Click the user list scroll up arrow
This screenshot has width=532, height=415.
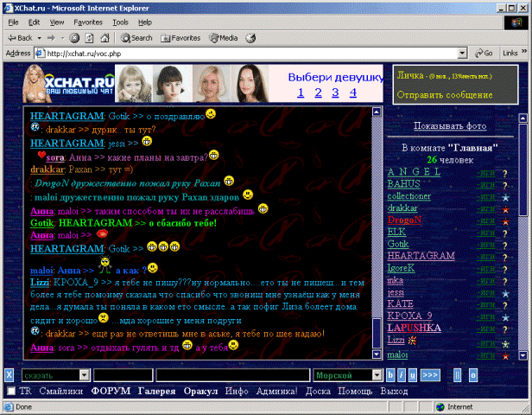click(522, 118)
